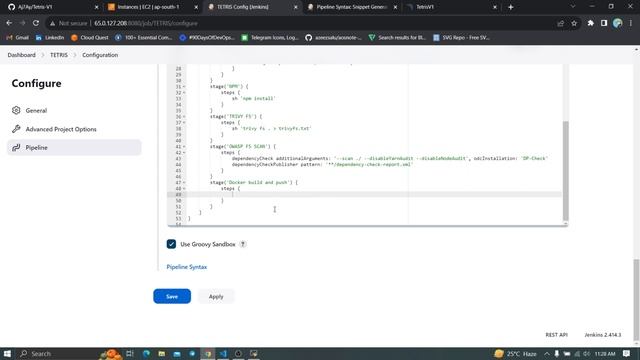Open the Gmail bookmark
This screenshot has height=360, width=640.
[17, 38]
